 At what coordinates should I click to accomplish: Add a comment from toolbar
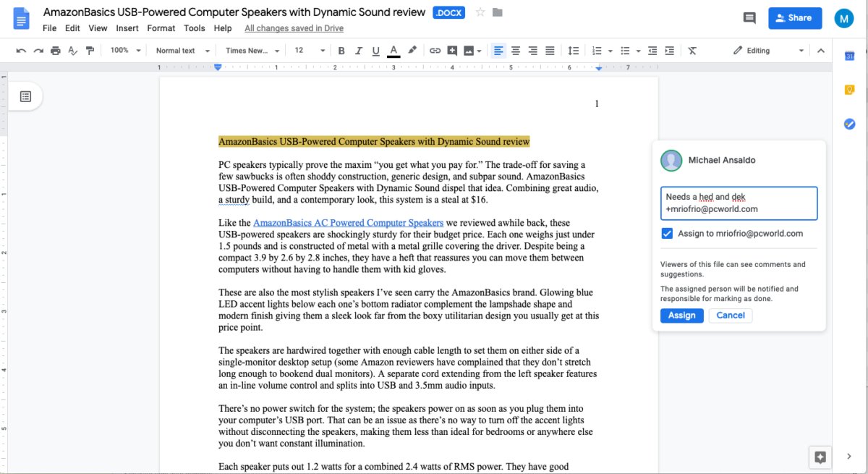pyautogui.click(x=452, y=51)
